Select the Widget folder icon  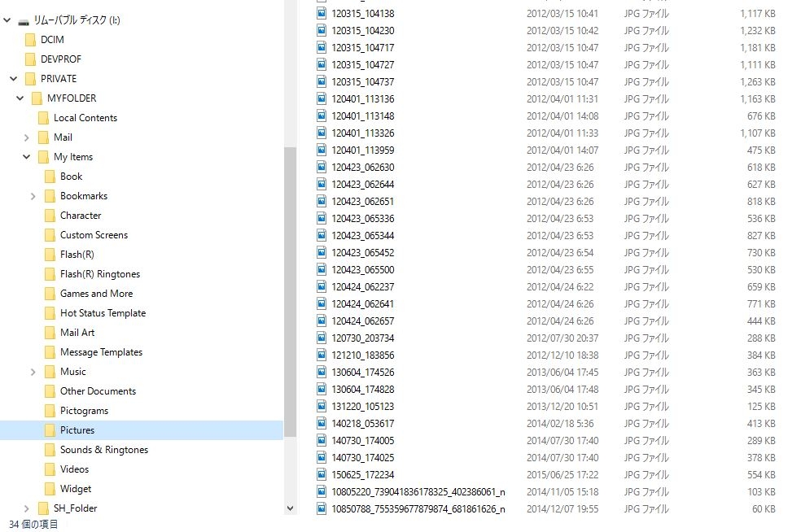pos(50,489)
